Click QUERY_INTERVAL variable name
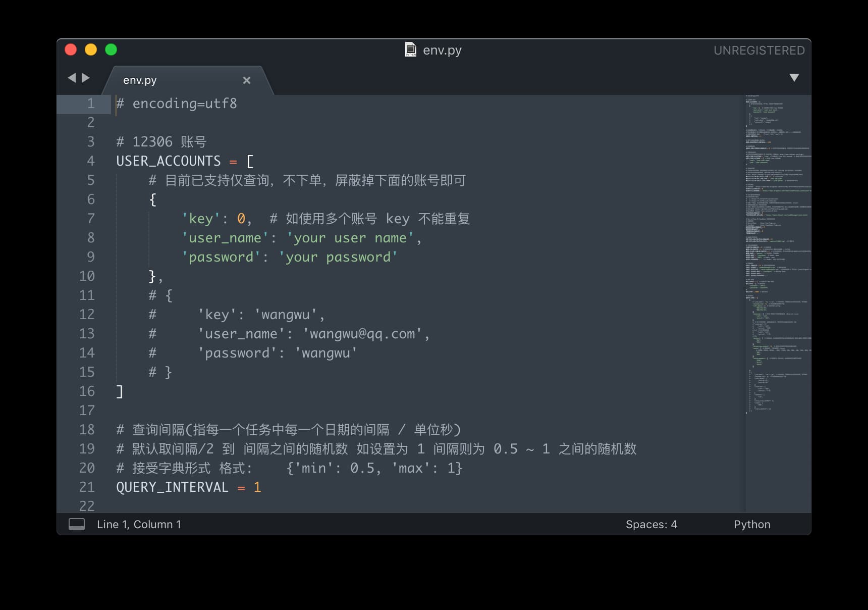The height and width of the screenshot is (610, 868). 173,487
